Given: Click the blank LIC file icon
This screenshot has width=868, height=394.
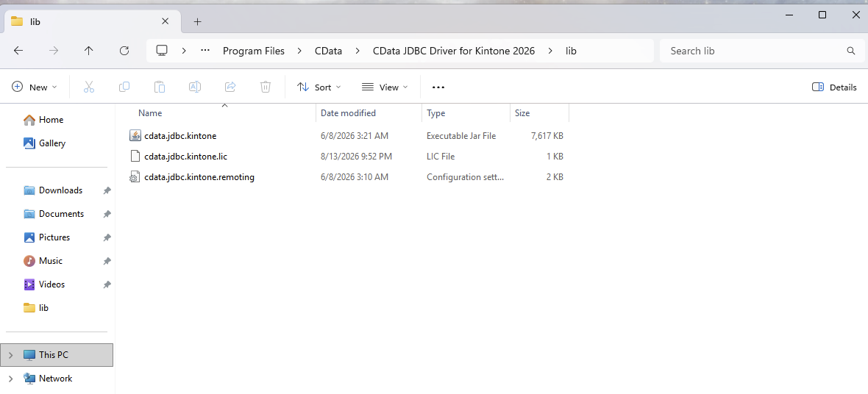Looking at the screenshot, I should 135,157.
